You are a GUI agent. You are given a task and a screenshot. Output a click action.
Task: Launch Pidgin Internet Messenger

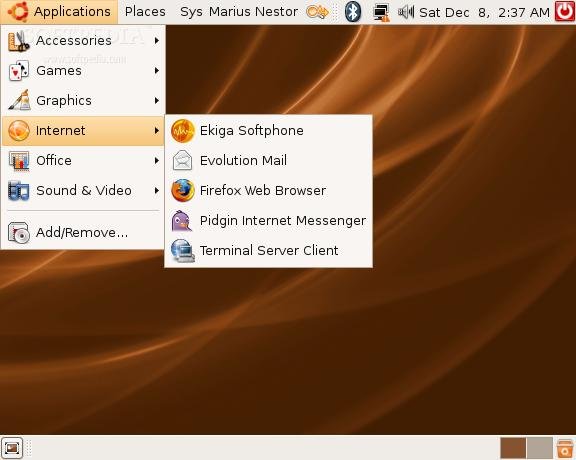point(269,220)
